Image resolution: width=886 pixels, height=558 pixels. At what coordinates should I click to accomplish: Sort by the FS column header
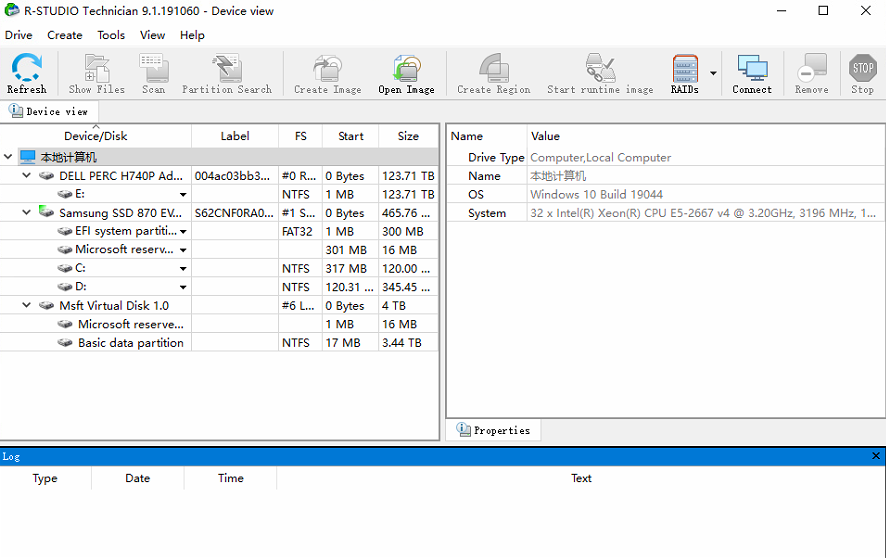(301, 136)
